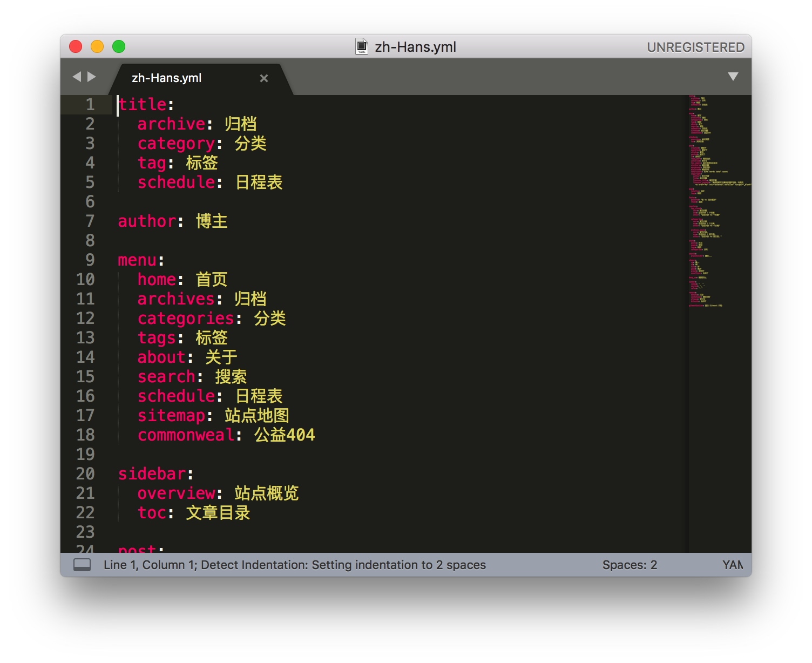
Task: Click value 博主 on line 7
Action: [212, 221]
